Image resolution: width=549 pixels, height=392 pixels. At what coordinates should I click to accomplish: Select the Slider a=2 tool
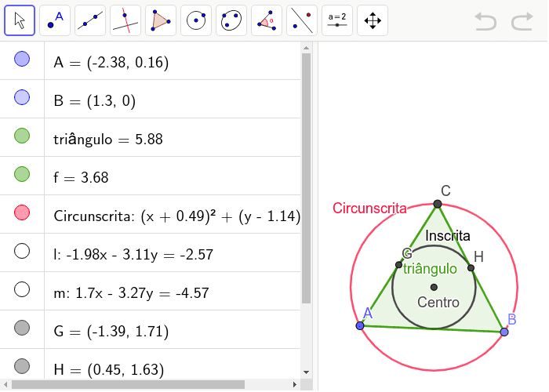(337, 20)
